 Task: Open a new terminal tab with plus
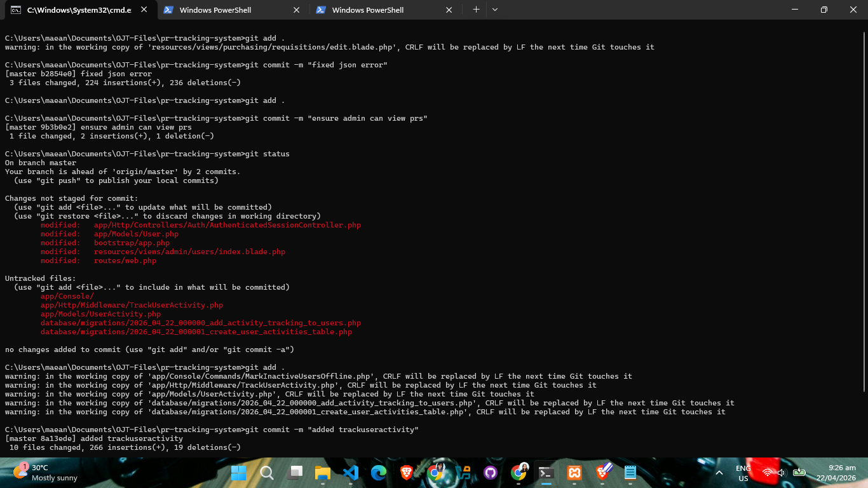click(x=476, y=10)
